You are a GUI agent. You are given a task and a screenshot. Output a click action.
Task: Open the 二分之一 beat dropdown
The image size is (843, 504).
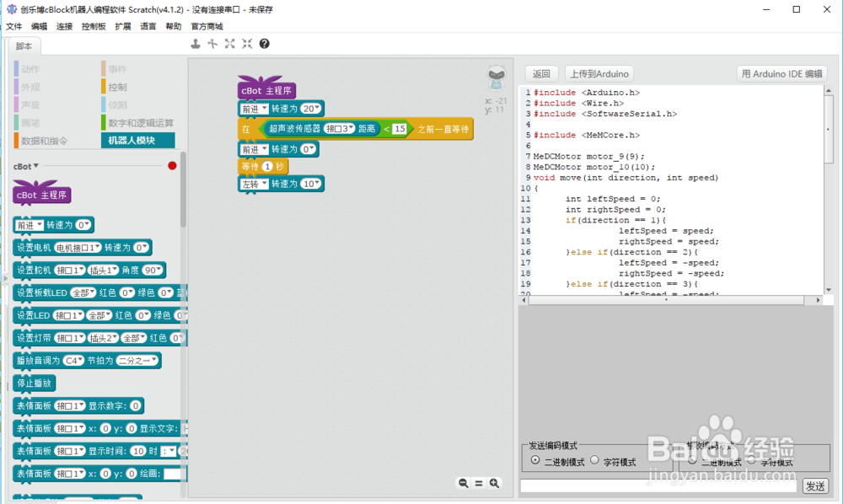click(x=137, y=361)
